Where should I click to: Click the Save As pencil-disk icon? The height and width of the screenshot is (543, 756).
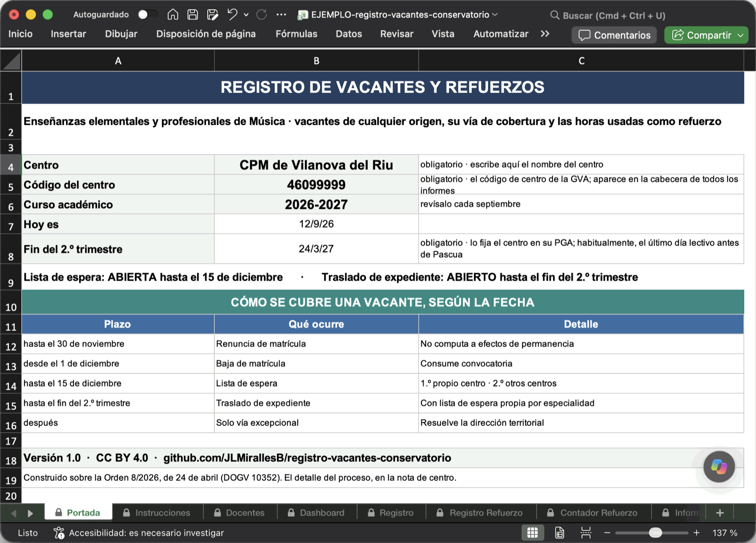(x=213, y=15)
